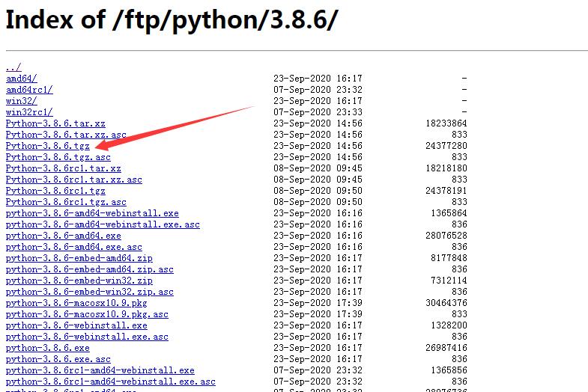Screen dimensions: 588x392
Task: Open the Python-3.8.6.tar.xz.asc signature link
Action: tap(66, 135)
